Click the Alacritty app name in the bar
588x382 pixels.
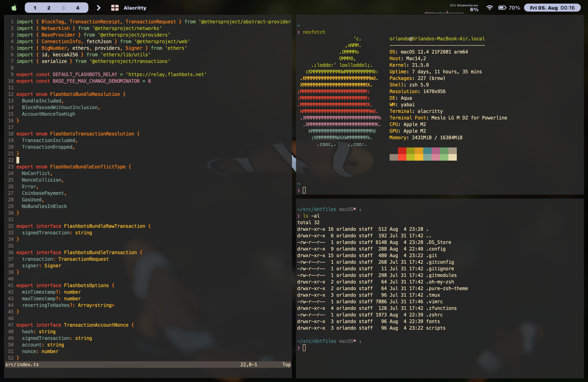(x=135, y=8)
